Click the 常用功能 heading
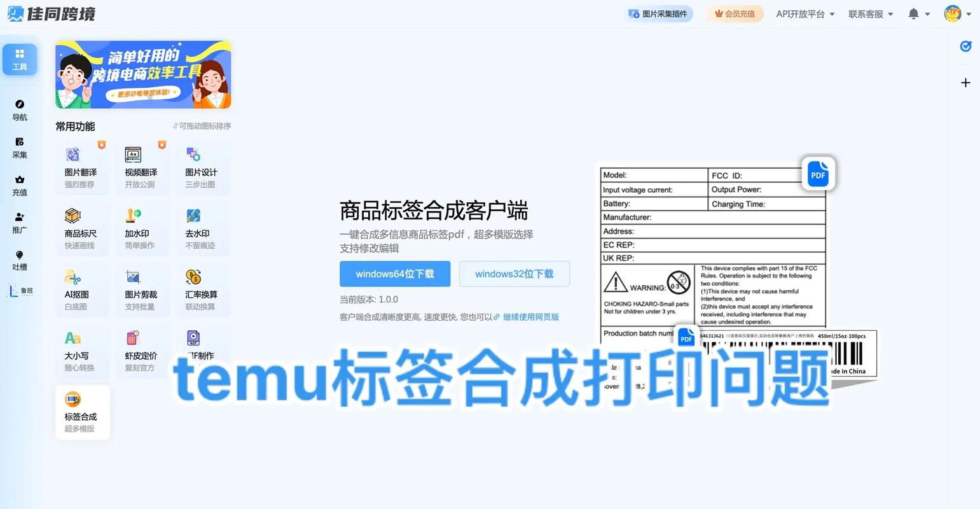This screenshot has width=980, height=509. tap(75, 126)
